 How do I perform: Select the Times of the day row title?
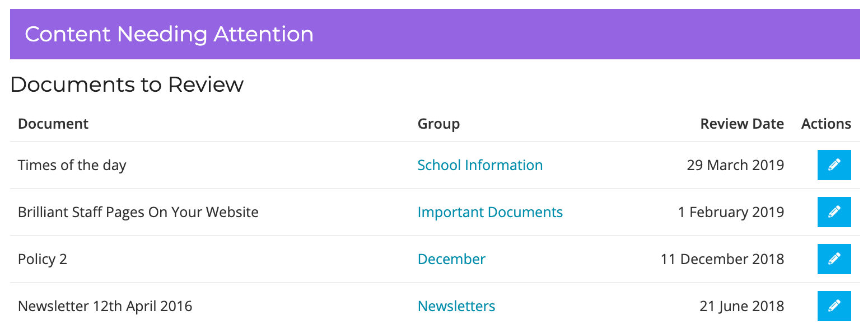(x=72, y=166)
